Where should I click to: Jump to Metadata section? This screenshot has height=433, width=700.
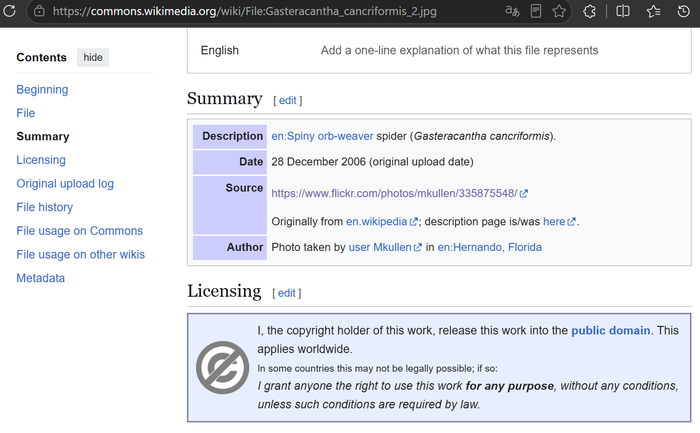pyautogui.click(x=41, y=278)
